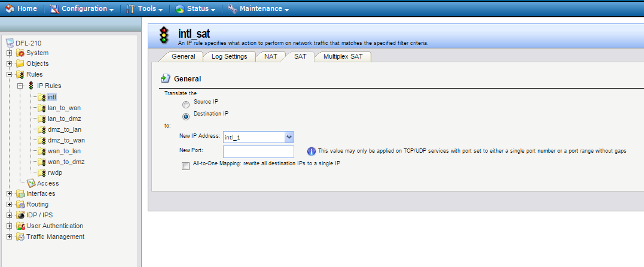
Task: Click the Configuration menu icon
Action: tap(54, 8)
